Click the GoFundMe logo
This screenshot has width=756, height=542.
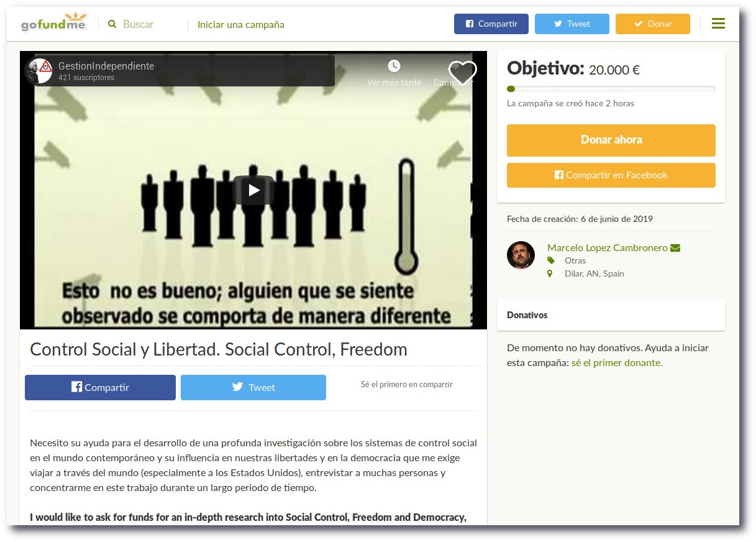pos(53,24)
